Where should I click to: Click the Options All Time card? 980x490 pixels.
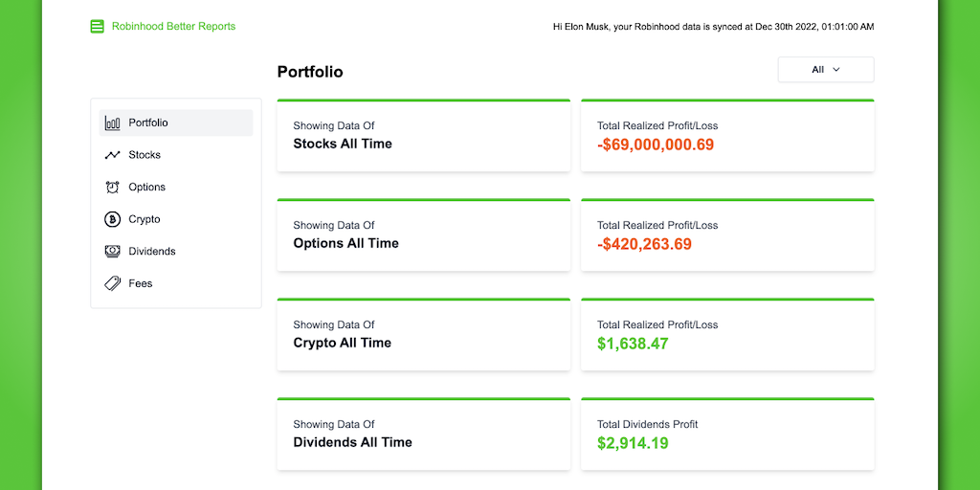[423, 235]
